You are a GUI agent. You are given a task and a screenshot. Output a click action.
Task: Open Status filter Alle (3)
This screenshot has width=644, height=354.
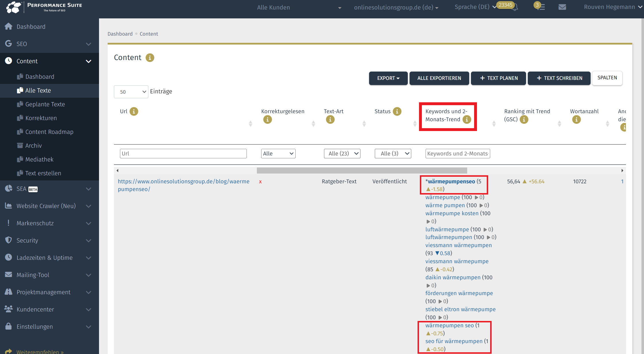pyautogui.click(x=393, y=153)
